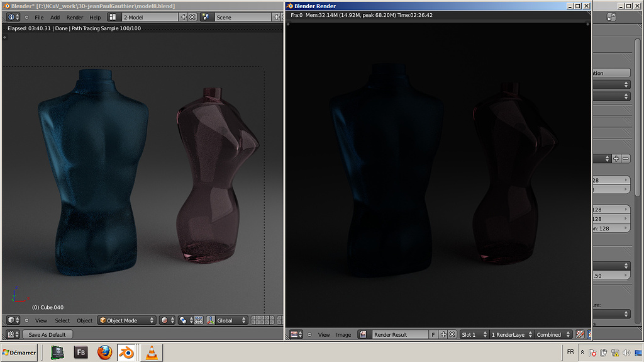Viewport: 644px width, 362px height.
Task: Edit the 2-Model screen layout name
Action: coord(150,17)
